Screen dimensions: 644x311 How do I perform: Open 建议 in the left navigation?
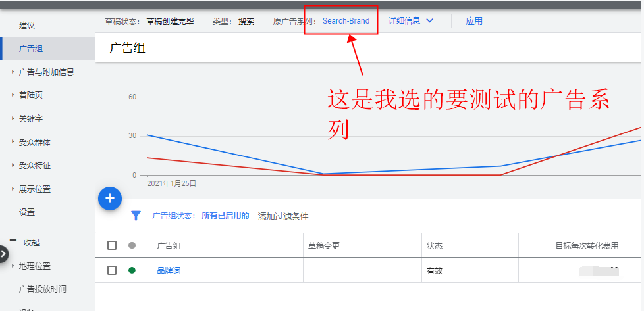click(27, 26)
